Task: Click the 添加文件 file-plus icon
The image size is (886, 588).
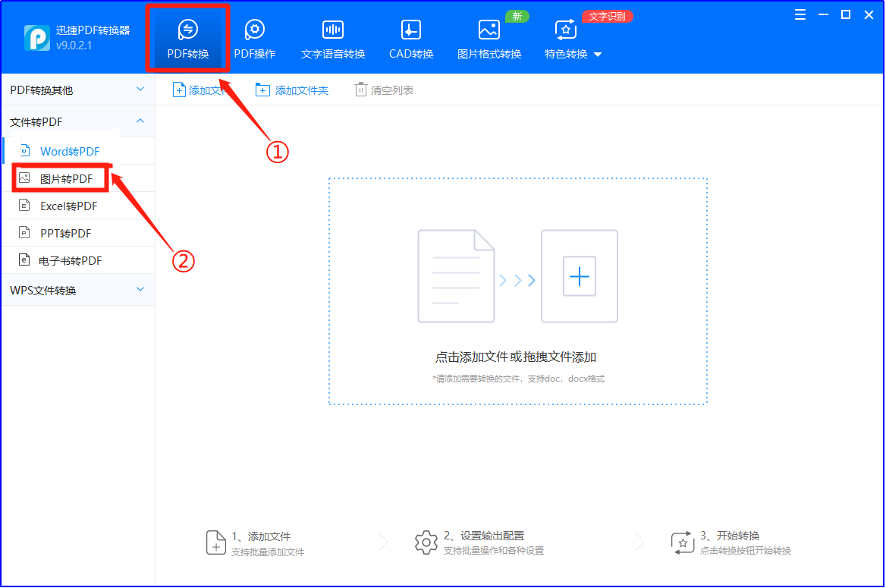Action: (179, 90)
